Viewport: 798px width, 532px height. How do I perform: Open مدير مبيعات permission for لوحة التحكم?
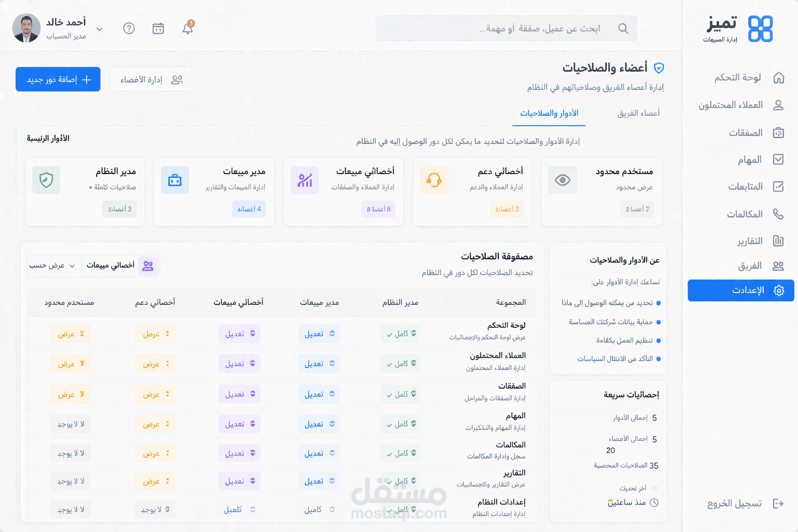coord(319,334)
